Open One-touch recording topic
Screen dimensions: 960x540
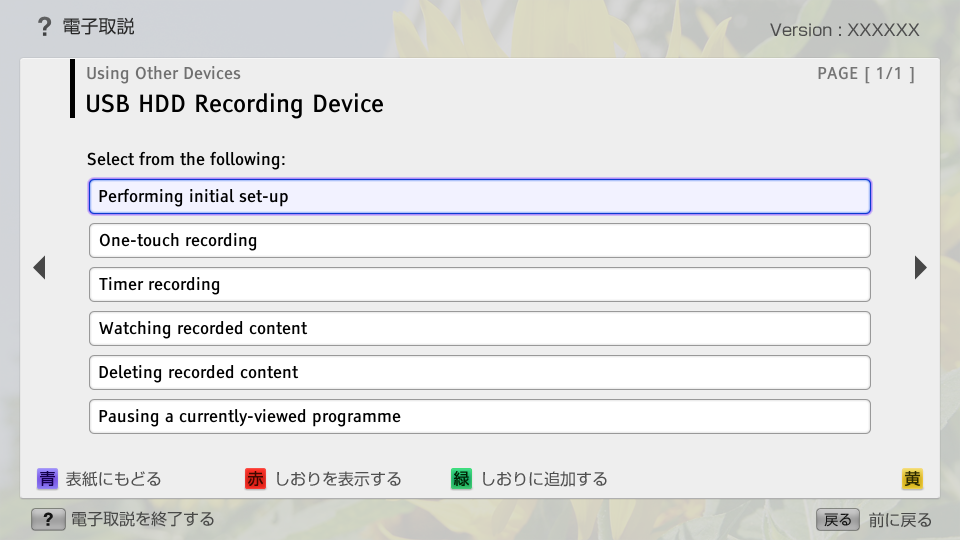480,240
